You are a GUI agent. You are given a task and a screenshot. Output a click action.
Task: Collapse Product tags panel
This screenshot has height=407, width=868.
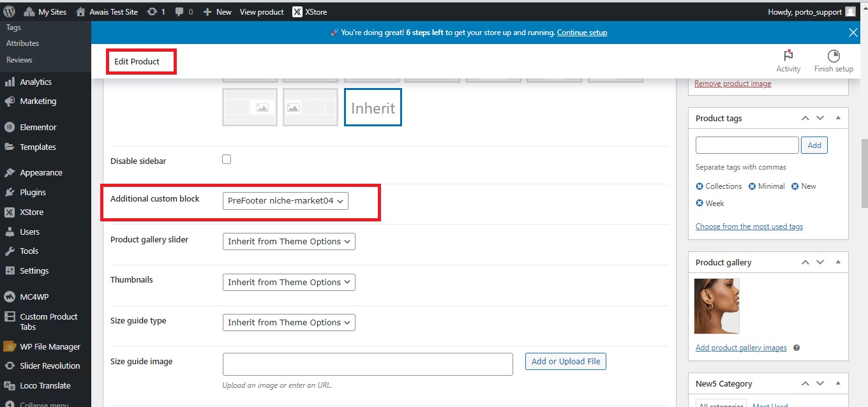tap(838, 118)
